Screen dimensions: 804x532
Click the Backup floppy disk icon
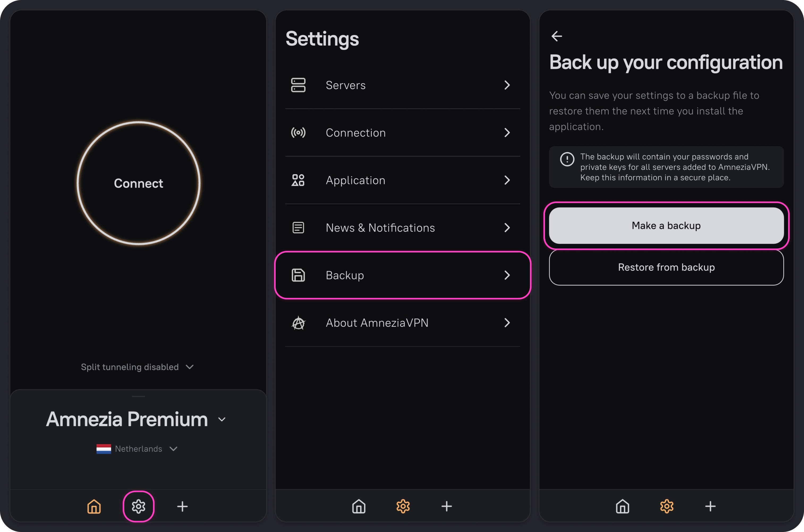(298, 275)
